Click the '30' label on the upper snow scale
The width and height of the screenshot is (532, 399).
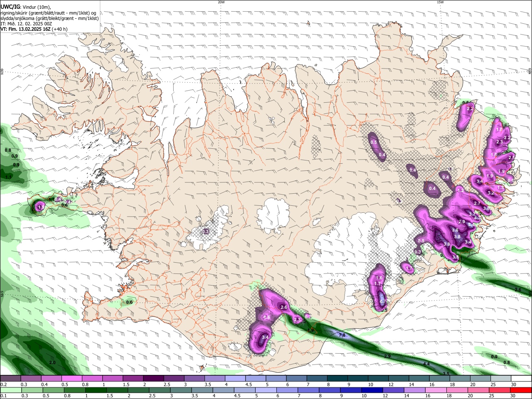[x=513, y=384]
